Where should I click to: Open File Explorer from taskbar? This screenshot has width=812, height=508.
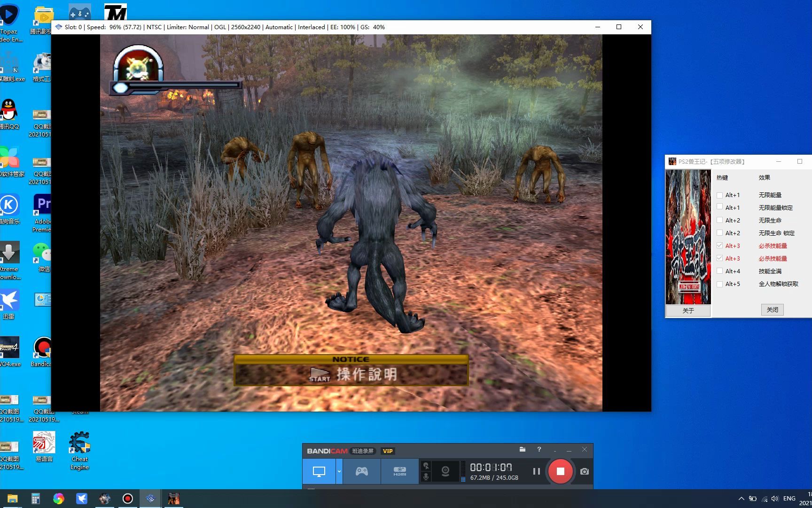click(x=12, y=499)
